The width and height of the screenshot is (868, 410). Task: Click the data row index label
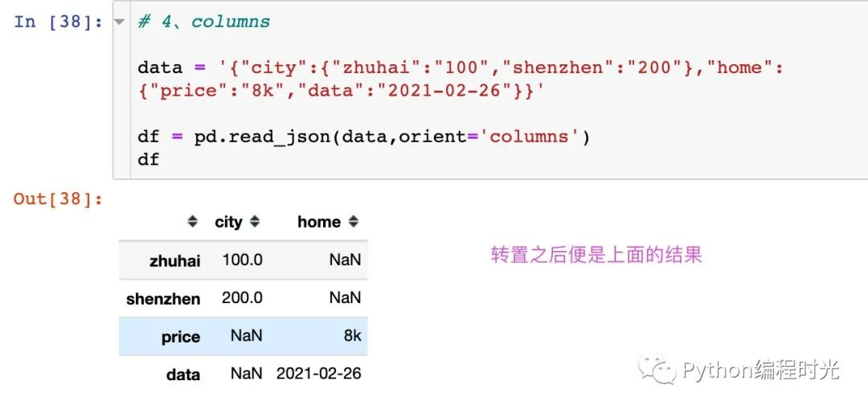[x=182, y=375]
